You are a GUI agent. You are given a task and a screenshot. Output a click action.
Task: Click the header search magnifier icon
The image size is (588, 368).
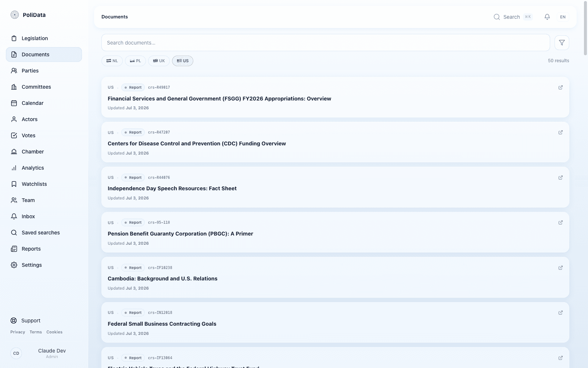click(x=497, y=17)
